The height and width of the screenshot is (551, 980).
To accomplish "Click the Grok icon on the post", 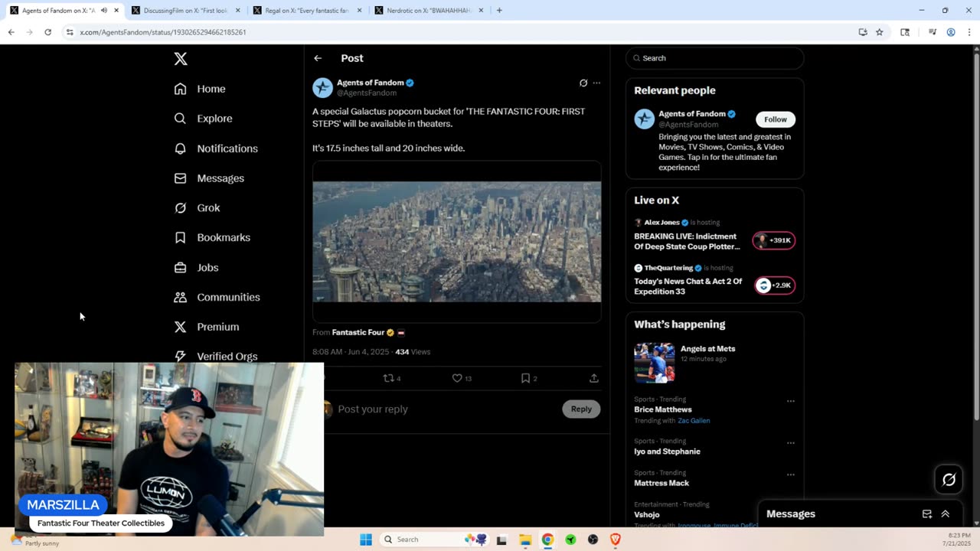I will [583, 83].
